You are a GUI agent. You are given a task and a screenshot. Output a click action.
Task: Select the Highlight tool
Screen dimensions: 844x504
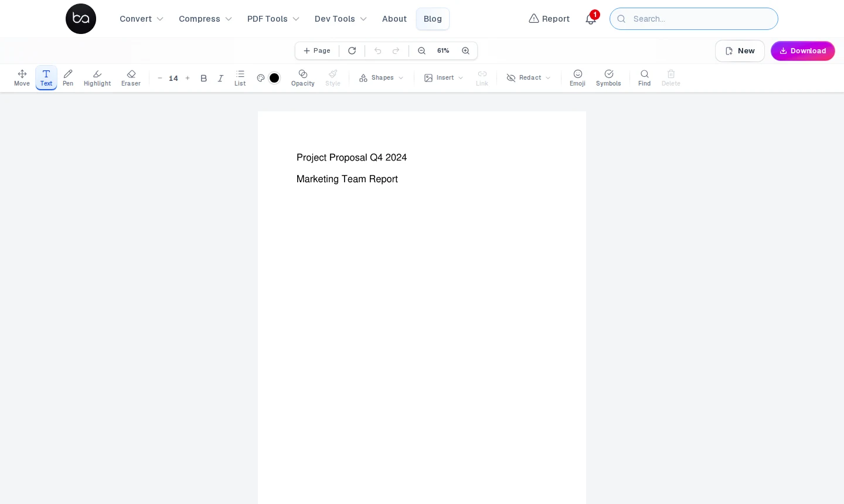click(97, 78)
